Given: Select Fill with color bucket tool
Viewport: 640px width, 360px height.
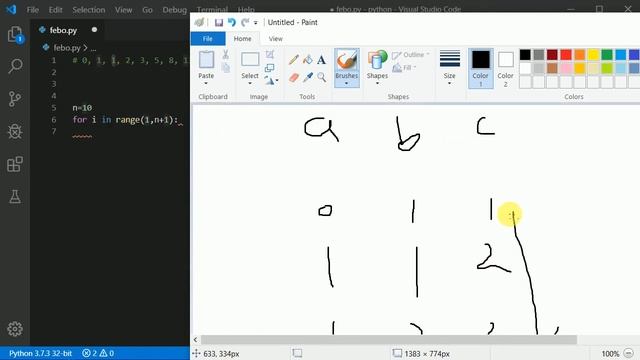Looking at the screenshot, I should (308, 60).
